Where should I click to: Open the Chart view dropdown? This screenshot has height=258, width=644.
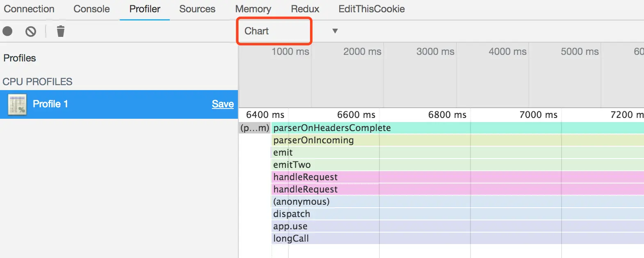coord(274,31)
